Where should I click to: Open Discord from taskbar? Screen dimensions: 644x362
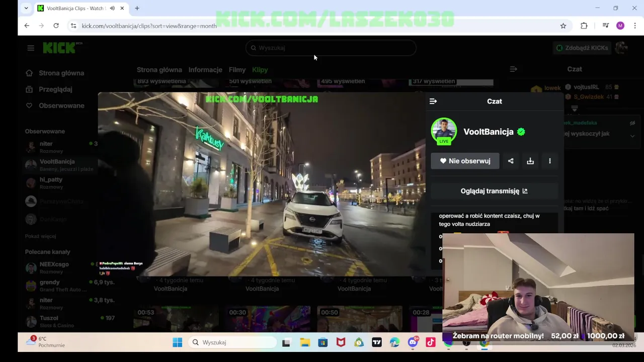tap(413, 342)
